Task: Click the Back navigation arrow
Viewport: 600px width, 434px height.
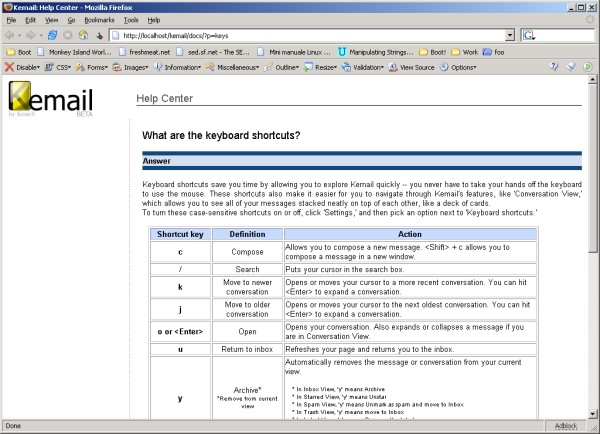Action: (x=10, y=36)
